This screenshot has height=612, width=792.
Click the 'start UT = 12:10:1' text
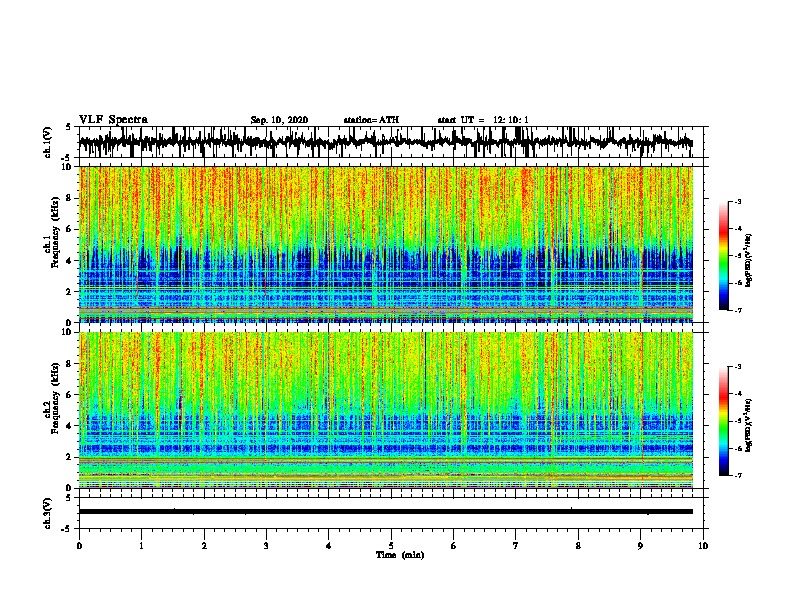click(x=483, y=120)
